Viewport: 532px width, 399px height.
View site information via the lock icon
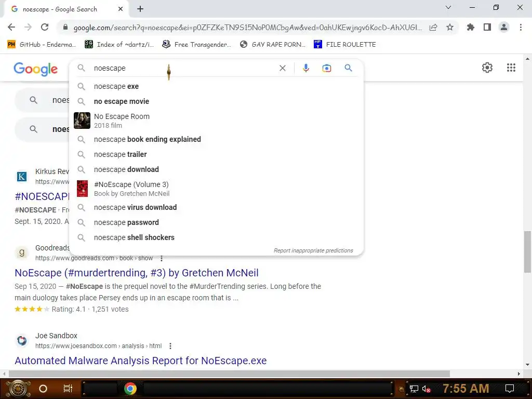pyautogui.click(x=65, y=27)
